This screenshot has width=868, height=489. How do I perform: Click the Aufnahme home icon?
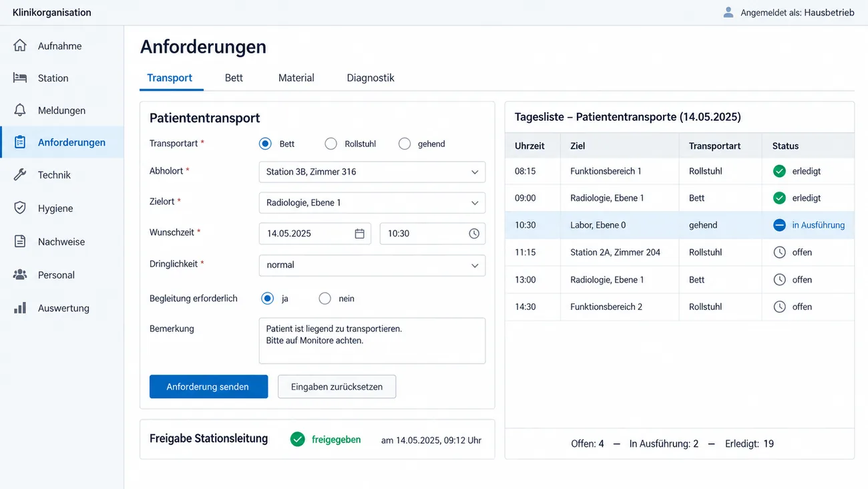(20, 45)
